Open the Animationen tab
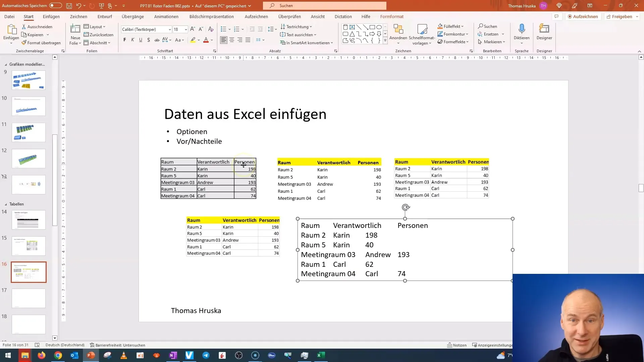This screenshot has width=644, height=362. pyautogui.click(x=166, y=16)
